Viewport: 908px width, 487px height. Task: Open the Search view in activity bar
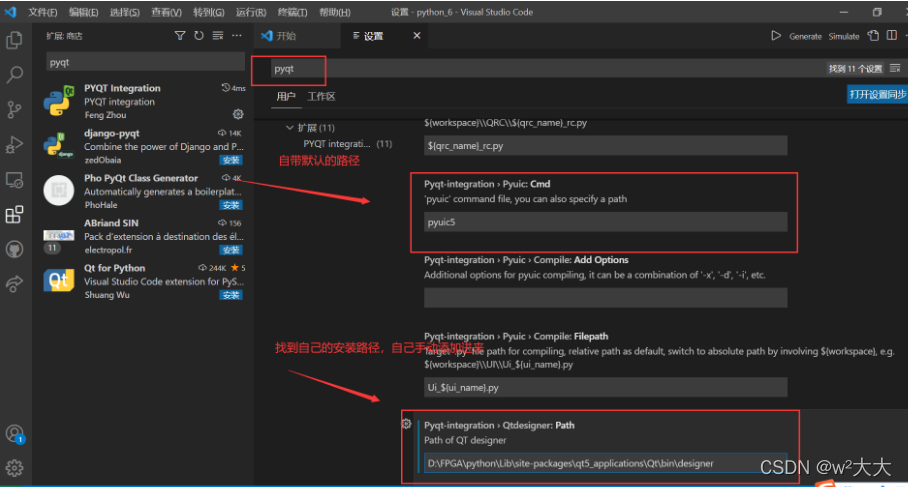[x=14, y=74]
